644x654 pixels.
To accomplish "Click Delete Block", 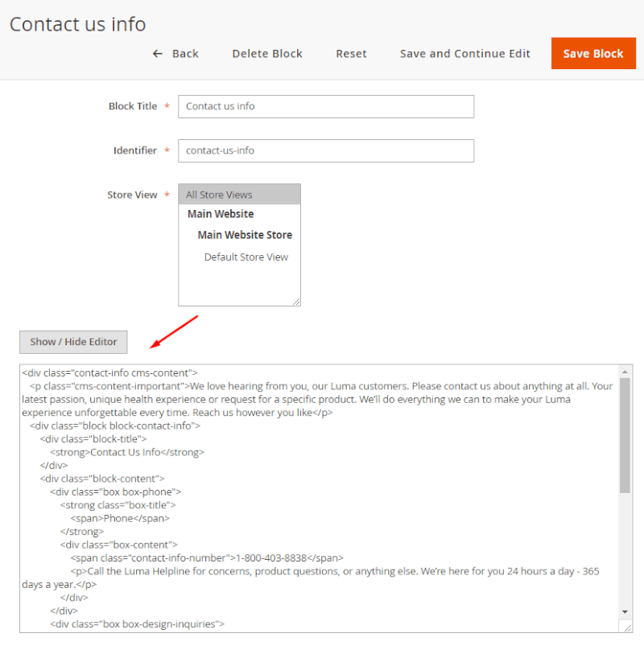I will pyautogui.click(x=266, y=54).
